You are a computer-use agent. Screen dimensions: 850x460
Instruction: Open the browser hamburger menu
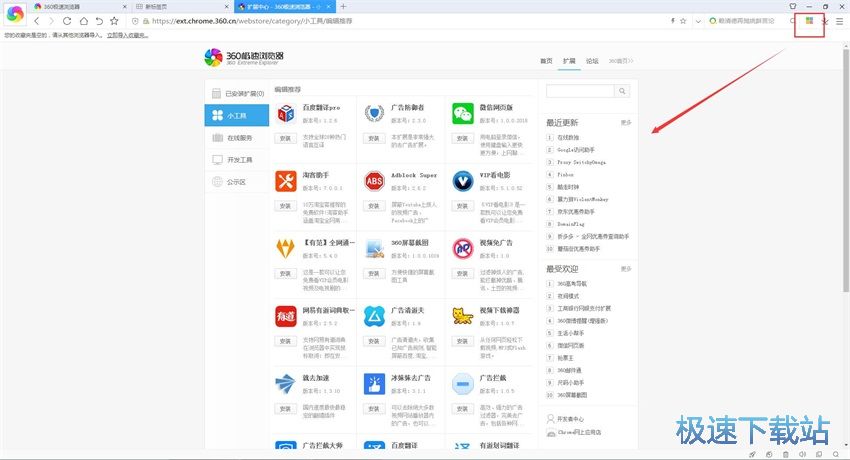pyautogui.click(x=839, y=21)
